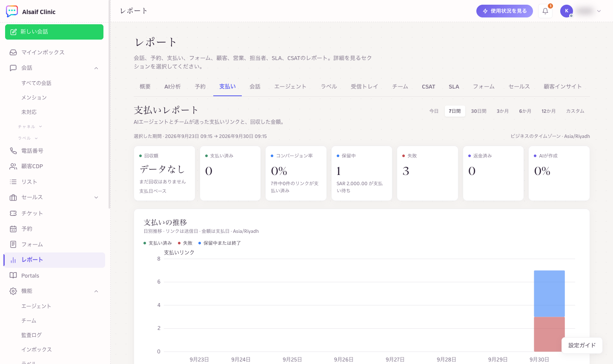This screenshot has height=364, width=613.
Task: Select the 30日間 time range
Action: (478, 111)
